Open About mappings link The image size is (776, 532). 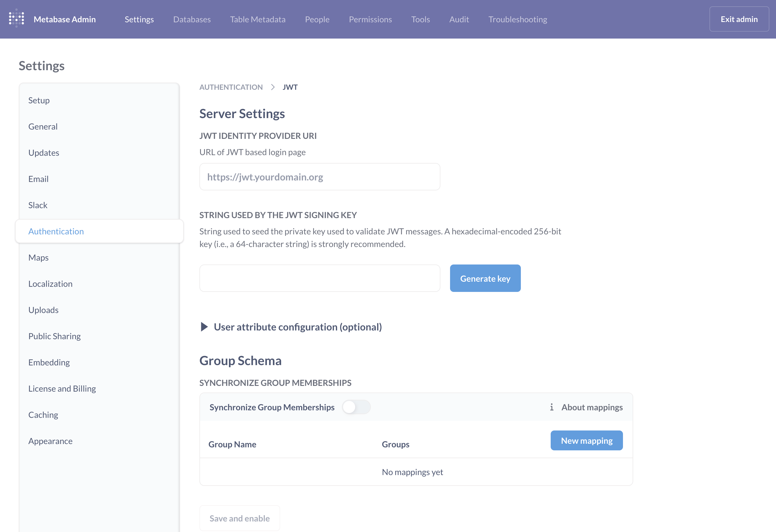(x=592, y=407)
